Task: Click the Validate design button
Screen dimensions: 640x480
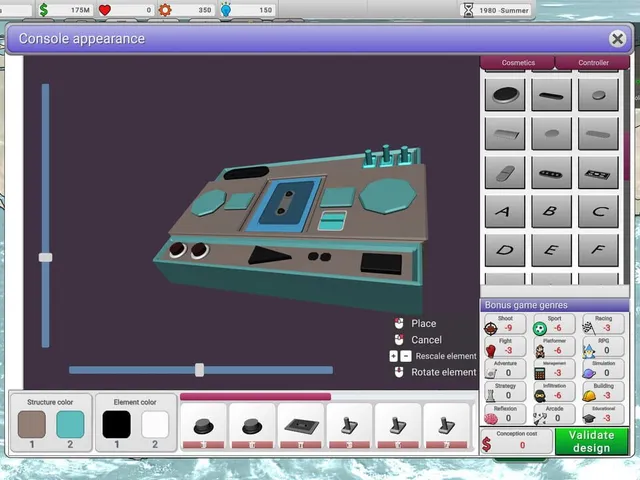Action: tap(591, 441)
